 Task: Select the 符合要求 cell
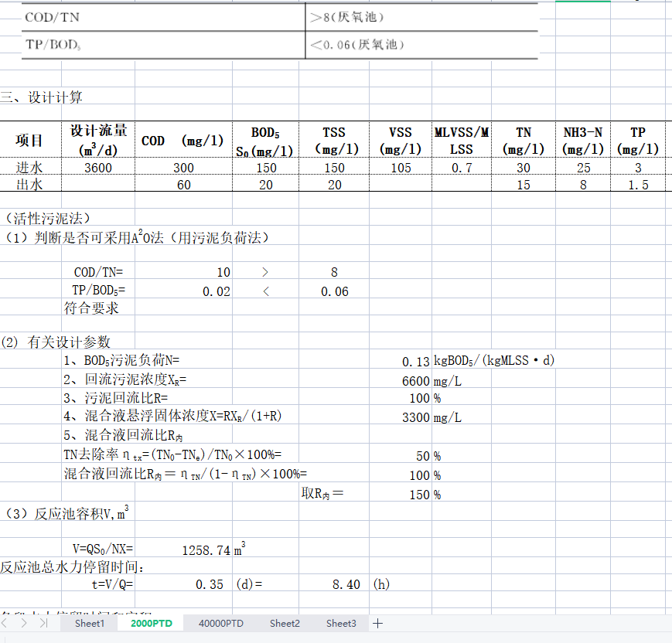tap(98, 308)
